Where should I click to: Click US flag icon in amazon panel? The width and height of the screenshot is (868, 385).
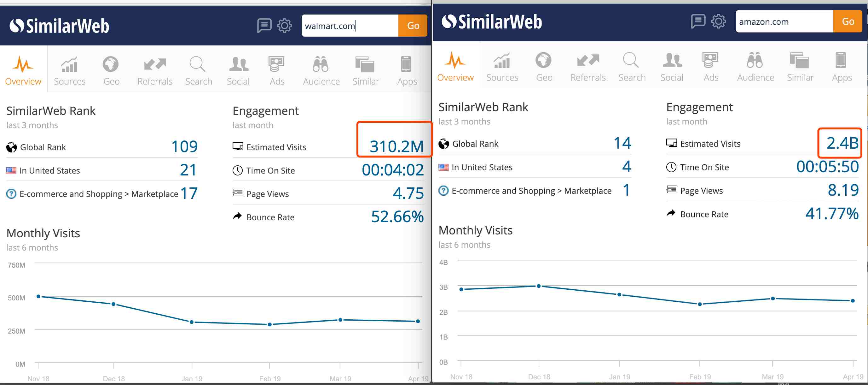(x=443, y=167)
